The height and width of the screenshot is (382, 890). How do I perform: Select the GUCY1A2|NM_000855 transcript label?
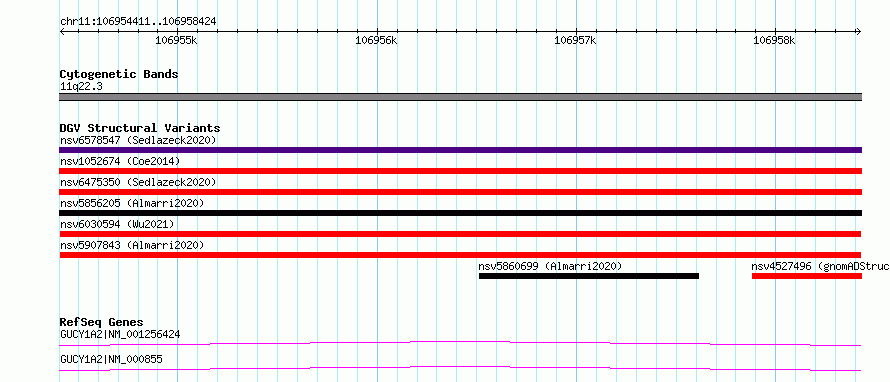[x=111, y=359]
